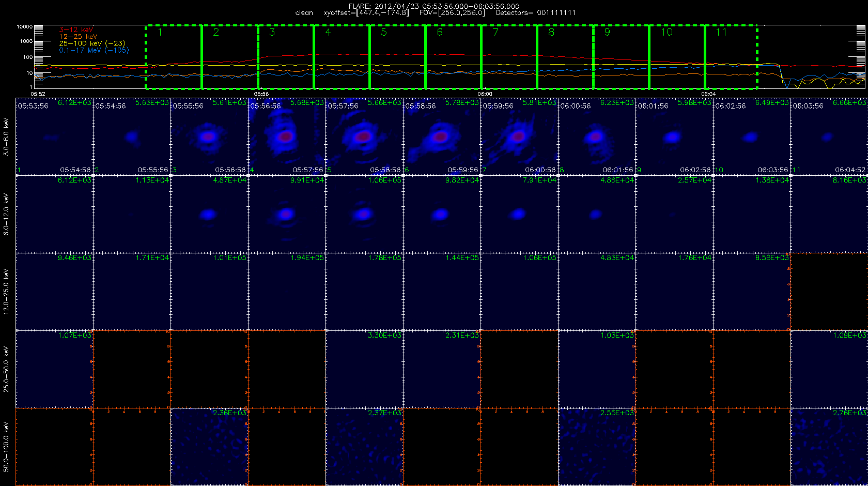The width and height of the screenshot is (868, 486).
Task: Open the 12-25 keV image with peak 1.78E+05
Action: 364,292
